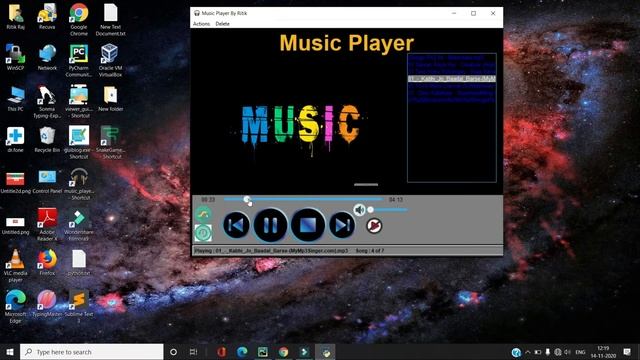Click the 'Type here to search' taskbar box
This screenshot has width=640, height=360.
pyautogui.click(x=92, y=352)
